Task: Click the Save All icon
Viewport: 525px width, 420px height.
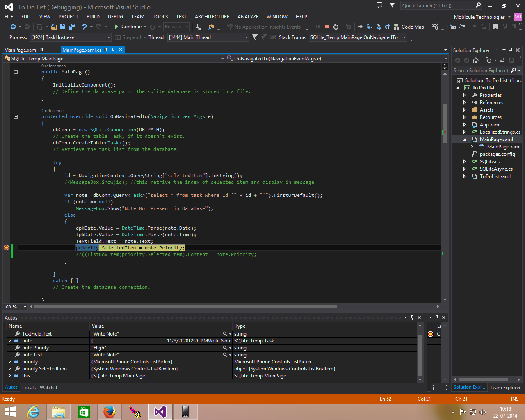Action: click(x=72, y=27)
